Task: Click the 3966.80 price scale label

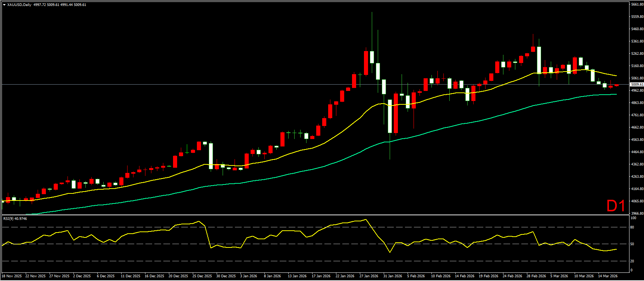Action: (x=637, y=214)
